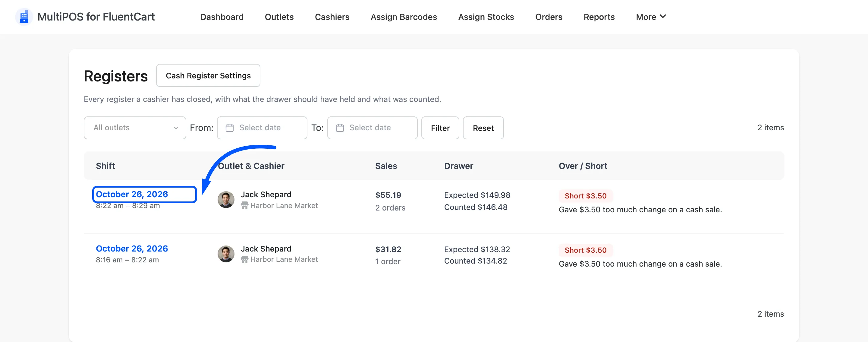Open Assign Barcodes in the navigation
This screenshot has height=342, width=868.
pos(404,17)
